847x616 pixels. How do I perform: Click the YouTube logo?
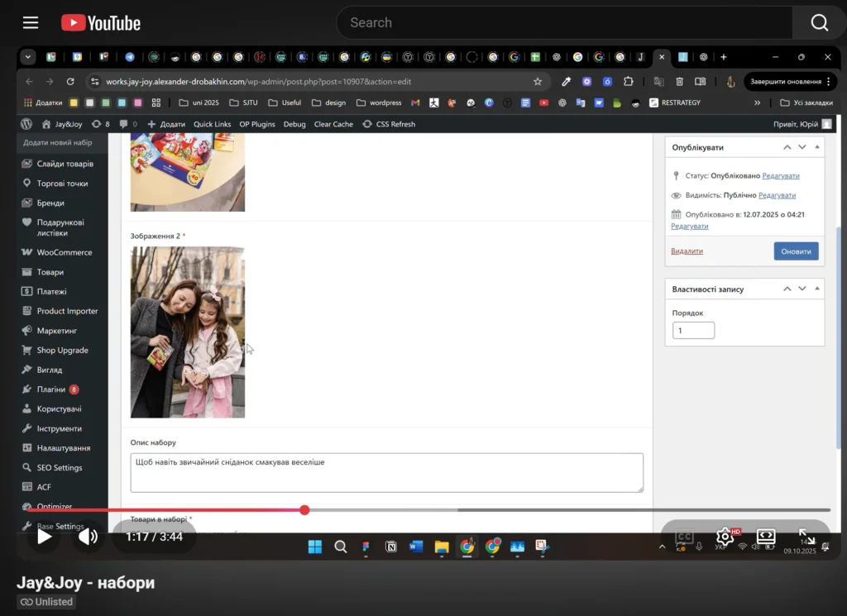click(101, 22)
